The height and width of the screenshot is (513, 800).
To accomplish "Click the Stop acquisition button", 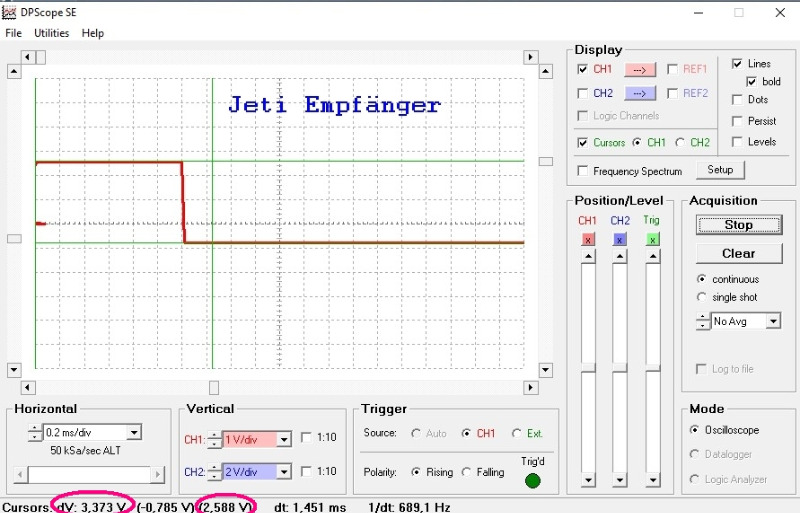I will click(x=739, y=225).
